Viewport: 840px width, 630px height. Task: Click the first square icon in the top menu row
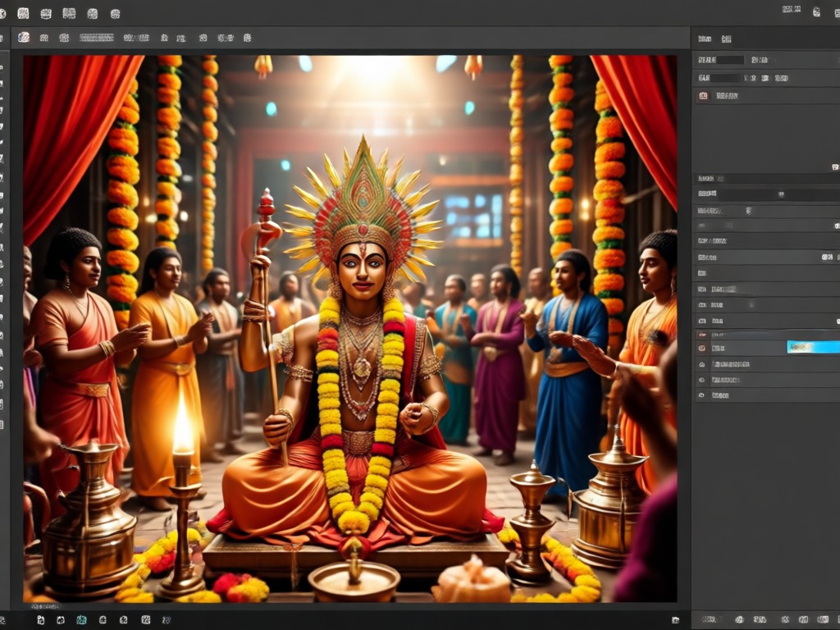click(x=23, y=13)
